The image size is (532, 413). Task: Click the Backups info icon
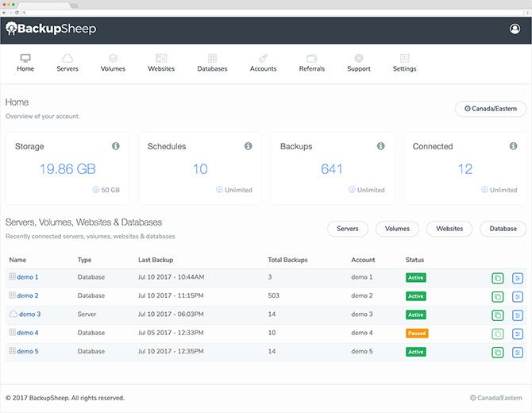point(380,146)
